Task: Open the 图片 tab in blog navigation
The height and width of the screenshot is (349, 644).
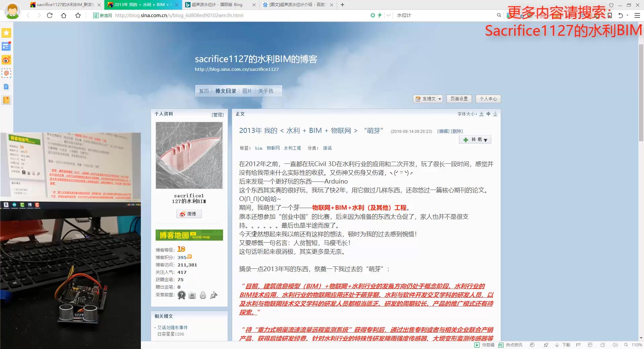Action: click(248, 91)
